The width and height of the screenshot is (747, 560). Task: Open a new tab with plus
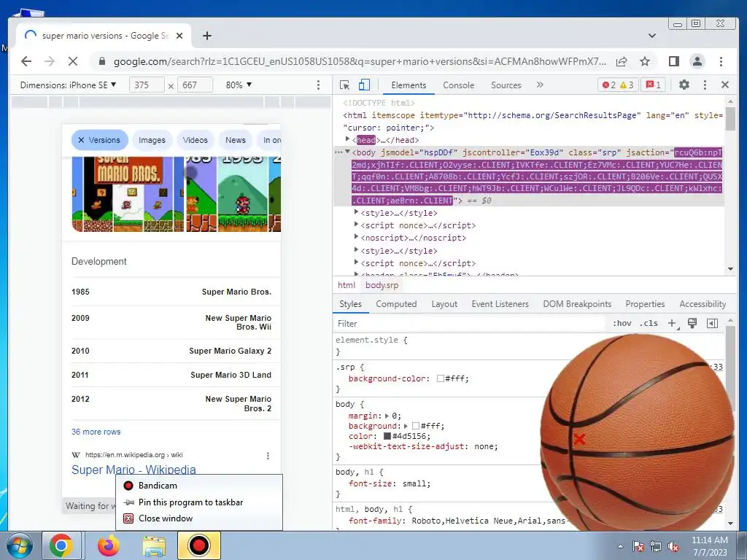206,36
